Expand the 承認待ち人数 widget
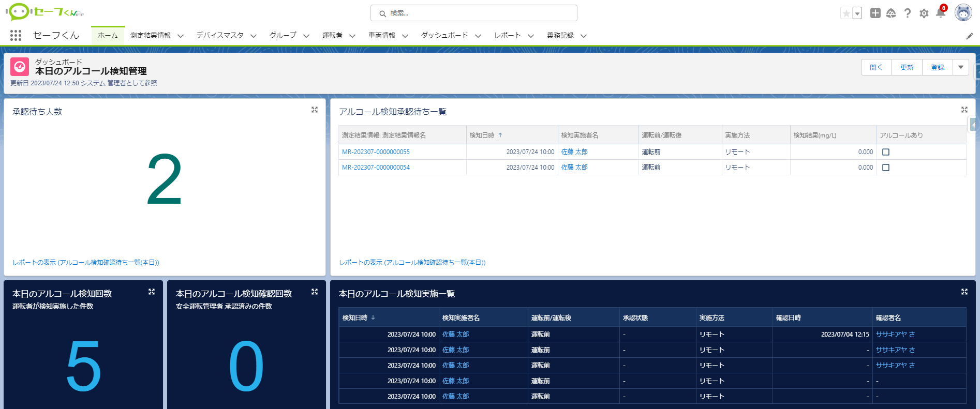Viewport: 980px width, 409px height. tap(314, 110)
